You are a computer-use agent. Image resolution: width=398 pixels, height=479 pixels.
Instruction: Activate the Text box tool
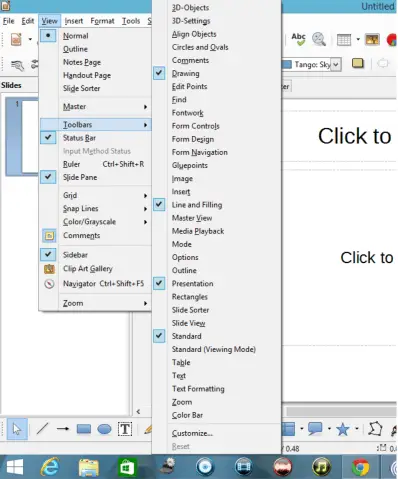coord(125,429)
